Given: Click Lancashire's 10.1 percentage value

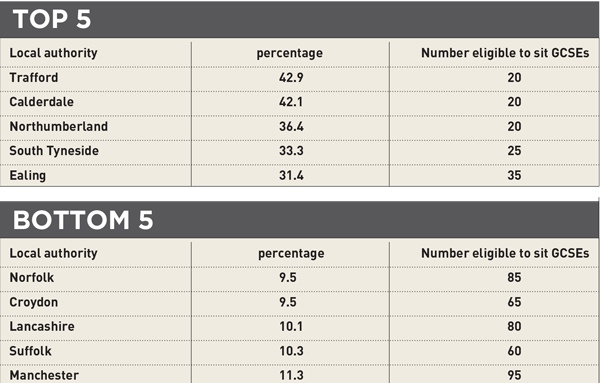Looking at the screenshot, I should coord(291,326).
